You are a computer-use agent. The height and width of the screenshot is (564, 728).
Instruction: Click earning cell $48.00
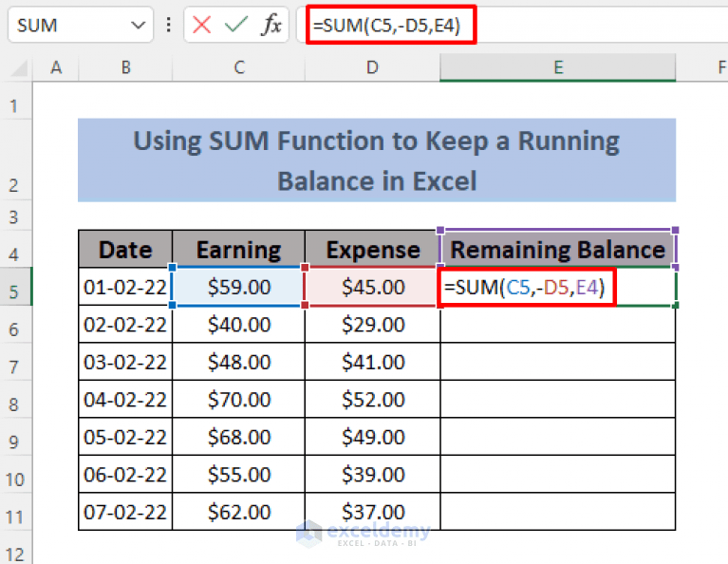click(238, 362)
